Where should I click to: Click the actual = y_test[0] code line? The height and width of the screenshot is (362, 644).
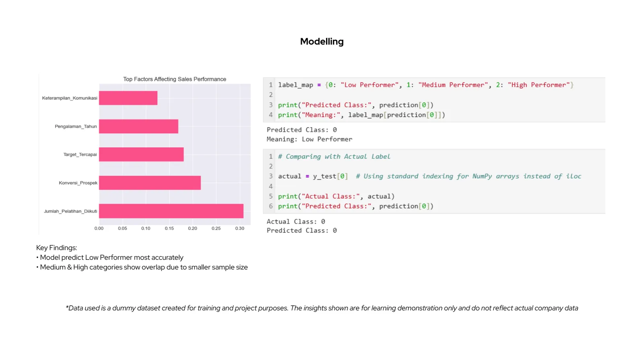[x=313, y=176]
